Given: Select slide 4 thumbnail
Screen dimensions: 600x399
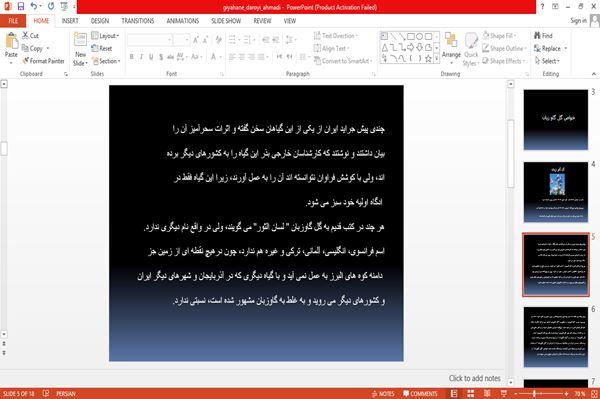Looking at the screenshot, I should coord(556,192).
